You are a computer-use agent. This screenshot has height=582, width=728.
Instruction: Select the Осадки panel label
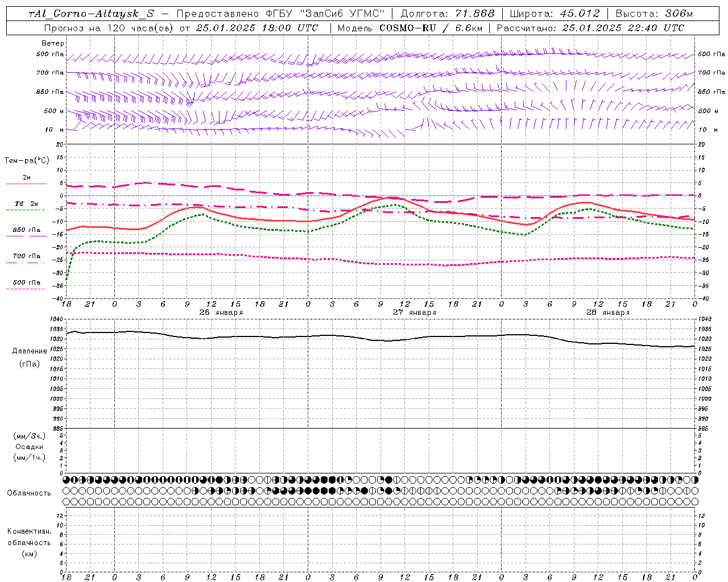(x=30, y=447)
